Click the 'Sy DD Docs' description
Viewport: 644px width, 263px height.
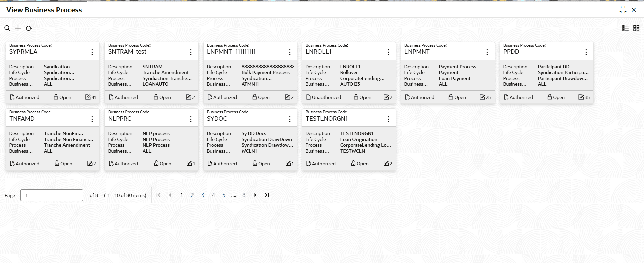[x=254, y=133]
